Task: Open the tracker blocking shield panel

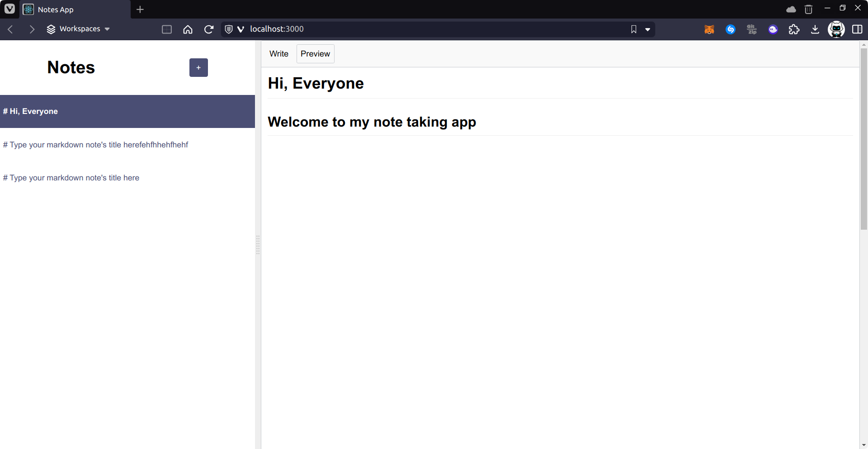Action: [228, 29]
